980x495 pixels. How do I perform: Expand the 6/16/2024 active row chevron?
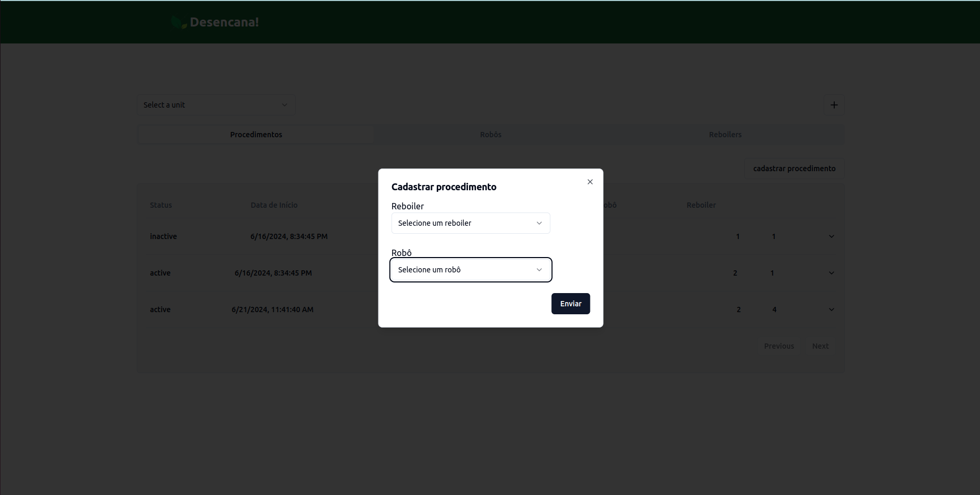tap(831, 273)
